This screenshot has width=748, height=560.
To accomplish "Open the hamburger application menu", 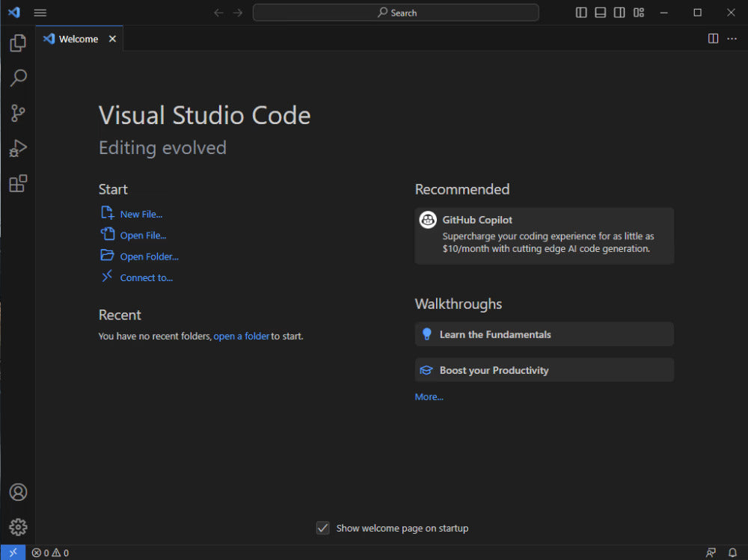I will (40, 12).
